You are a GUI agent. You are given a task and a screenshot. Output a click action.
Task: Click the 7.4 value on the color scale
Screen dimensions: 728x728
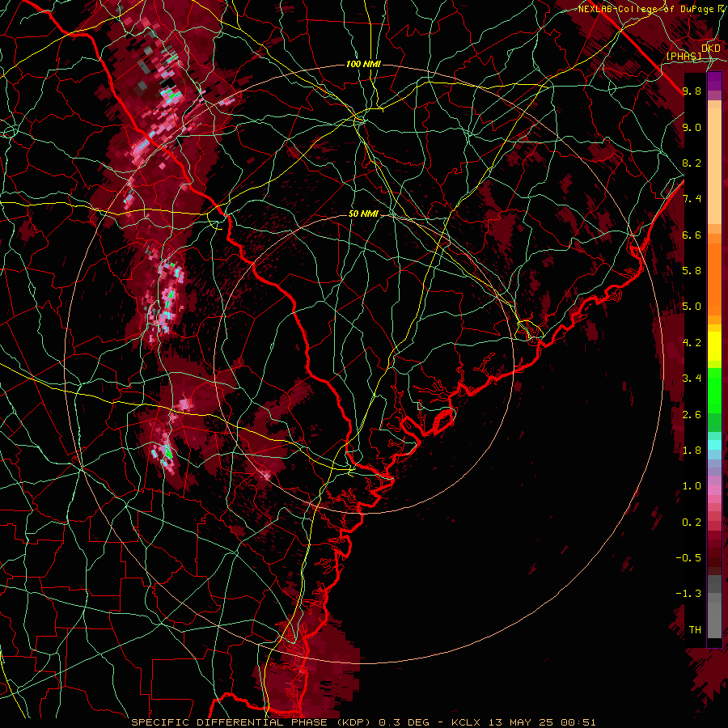pos(692,199)
